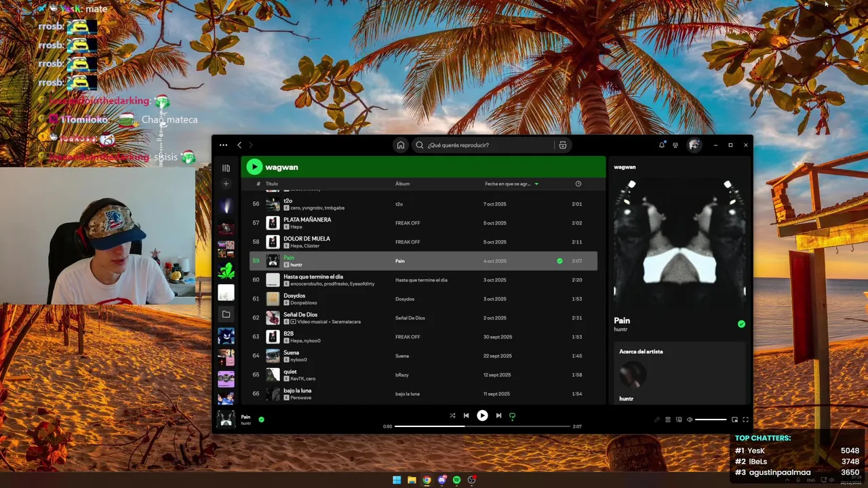This screenshot has height=488, width=868.
Task: Open the miniplayer icon
Action: pyautogui.click(x=734, y=420)
